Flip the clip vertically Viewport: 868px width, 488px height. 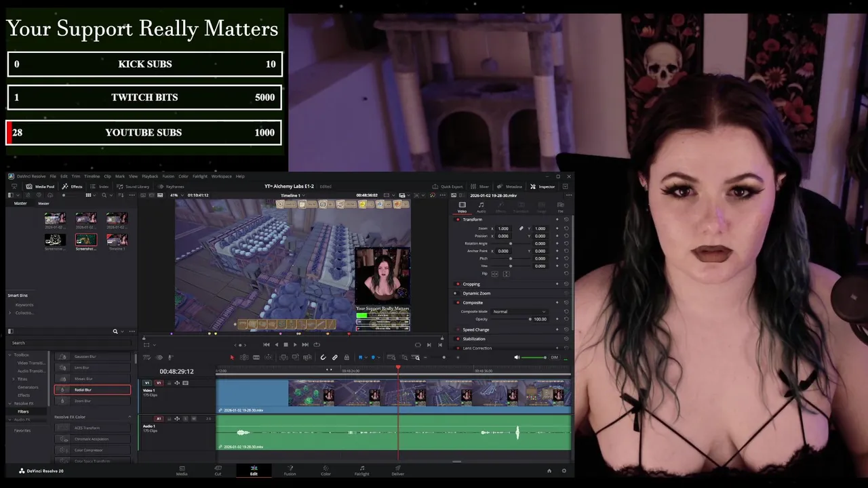click(507, 274)
